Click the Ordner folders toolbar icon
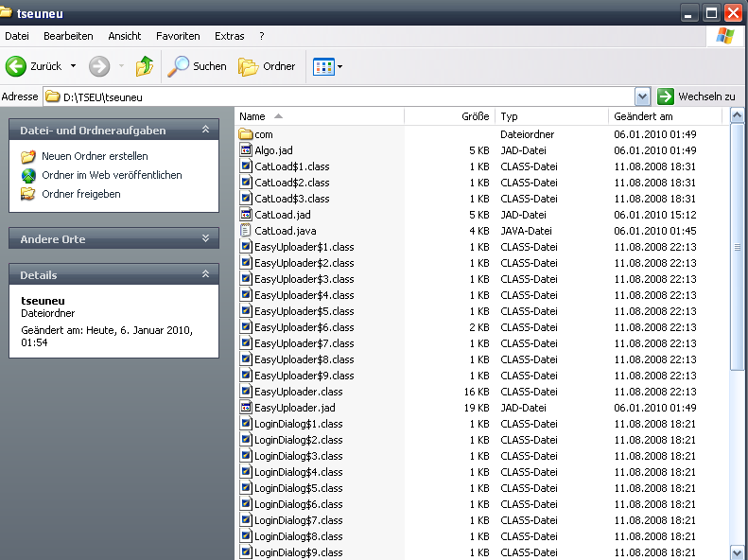The width and height of the screenshot is (748, 560). tap(248, 67)
